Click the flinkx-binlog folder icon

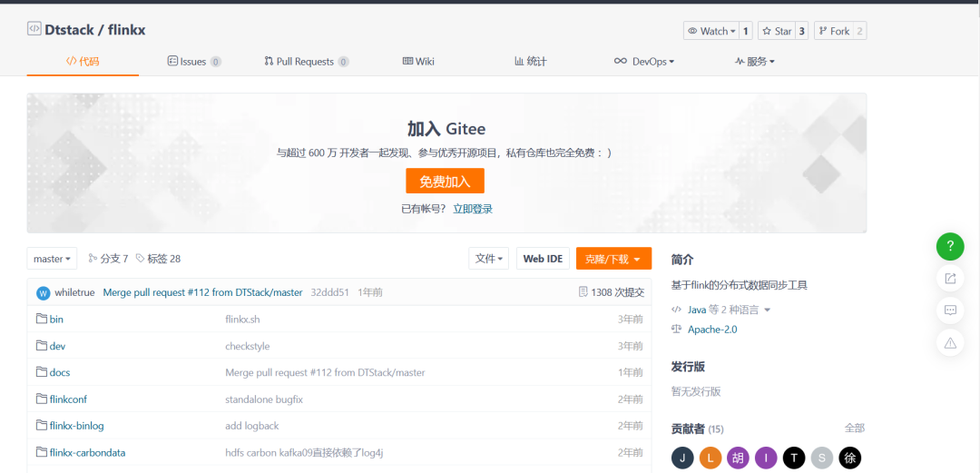coord(42,426)
